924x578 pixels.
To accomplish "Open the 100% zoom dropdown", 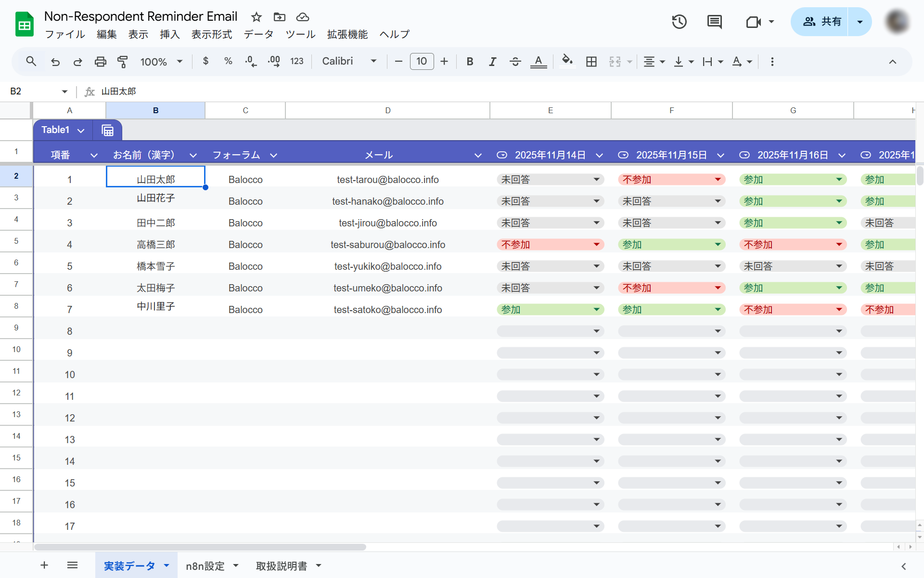I will coord(161,62).
